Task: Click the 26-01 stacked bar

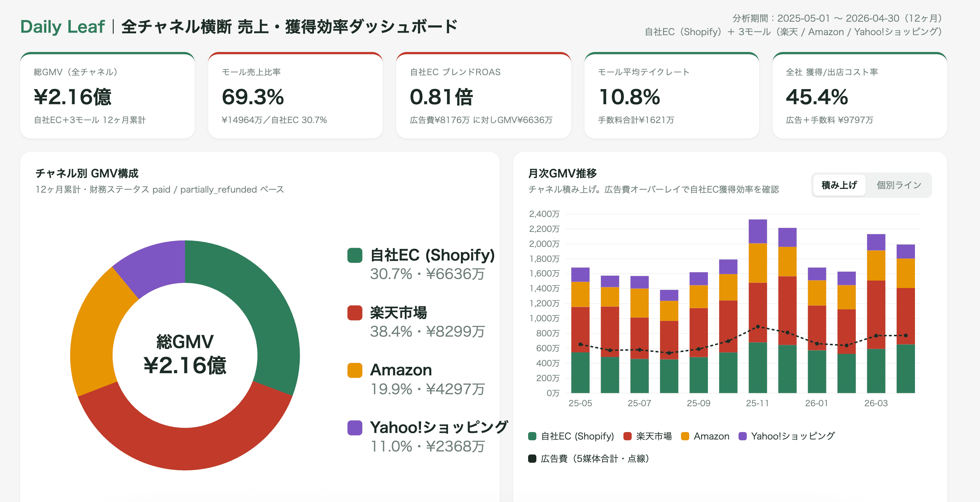Action: (x=817, y=330)
